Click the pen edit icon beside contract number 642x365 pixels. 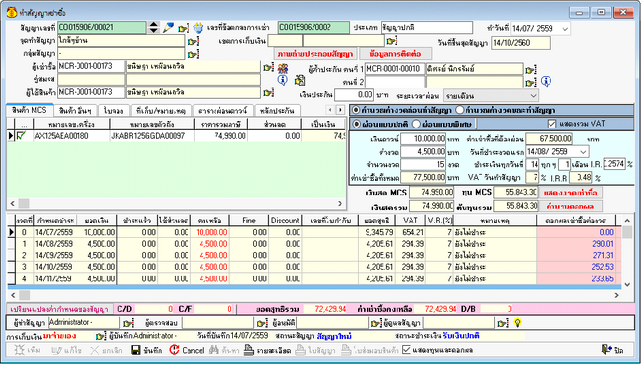[168, 27]
